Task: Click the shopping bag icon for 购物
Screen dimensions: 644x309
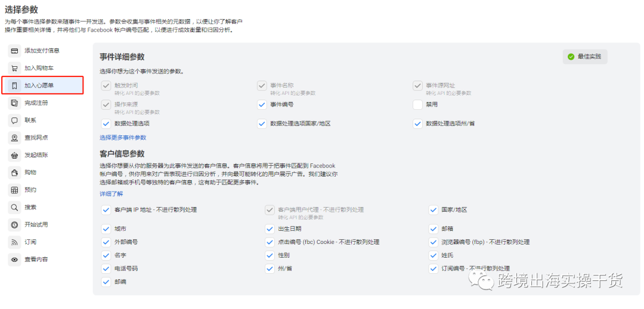Action: [14, 172]
